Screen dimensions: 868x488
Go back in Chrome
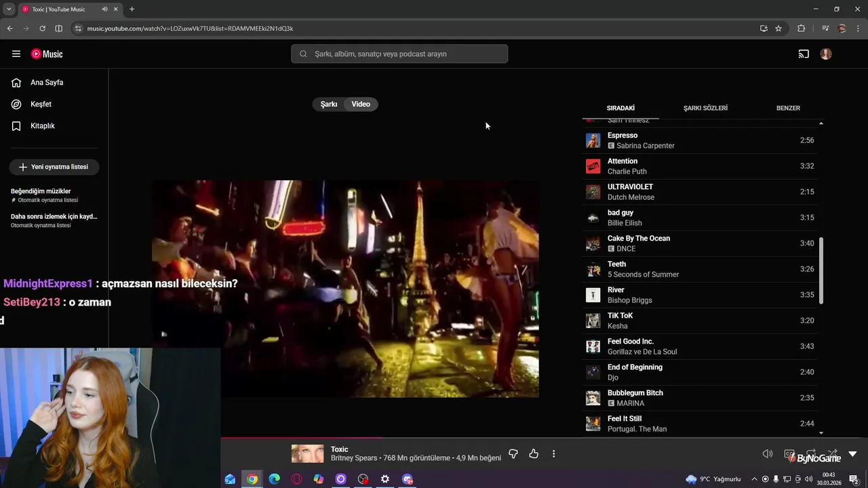9,28
